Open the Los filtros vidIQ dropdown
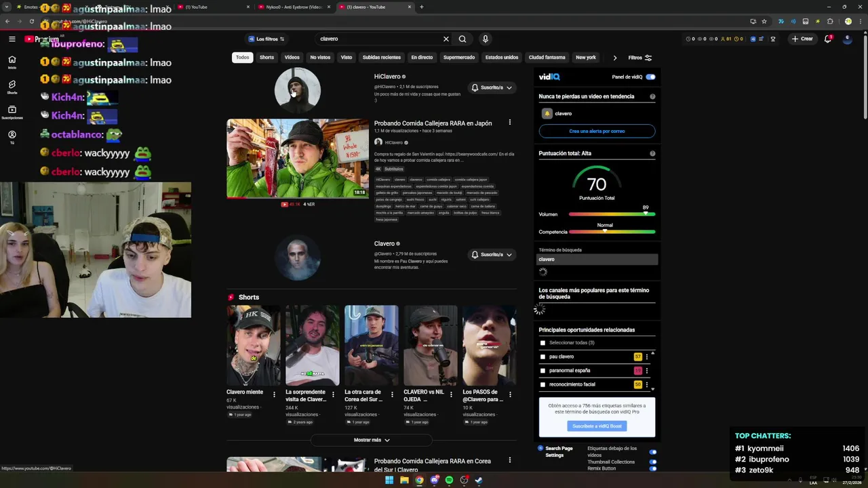 tap(266, 39)
